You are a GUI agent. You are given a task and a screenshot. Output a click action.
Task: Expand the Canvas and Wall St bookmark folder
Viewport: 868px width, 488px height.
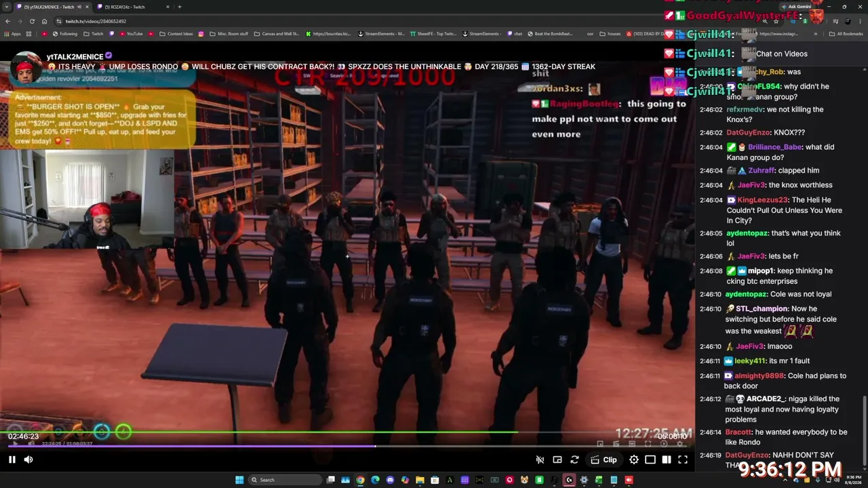[276, 34]
